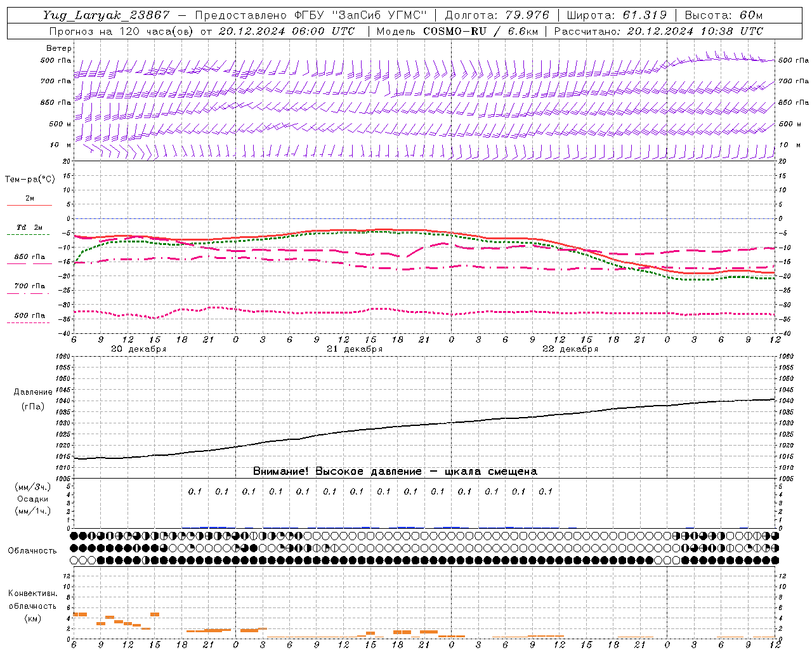812x650 pixels.
Task: Click the Конвективн. convective cloud label
Action: pyautogui.click(x=33, y=594)
